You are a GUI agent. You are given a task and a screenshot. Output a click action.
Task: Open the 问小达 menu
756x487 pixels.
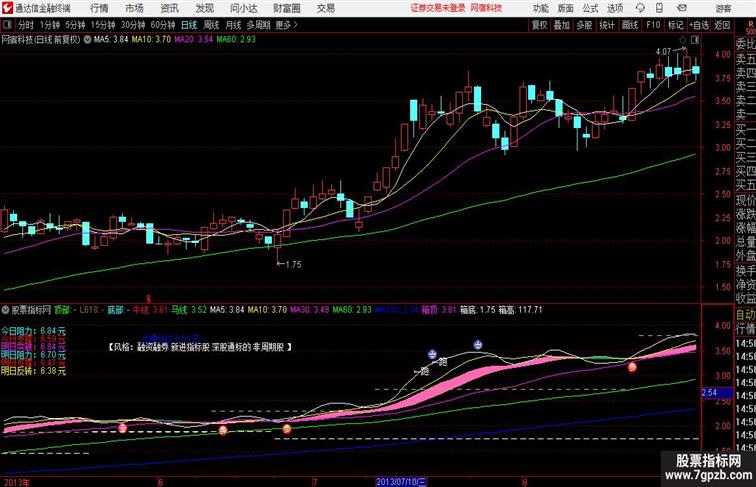pos(243,8)
